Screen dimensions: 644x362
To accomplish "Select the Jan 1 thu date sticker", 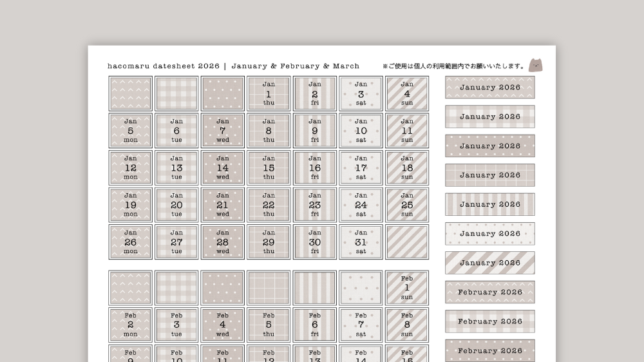I will [269, 93].
